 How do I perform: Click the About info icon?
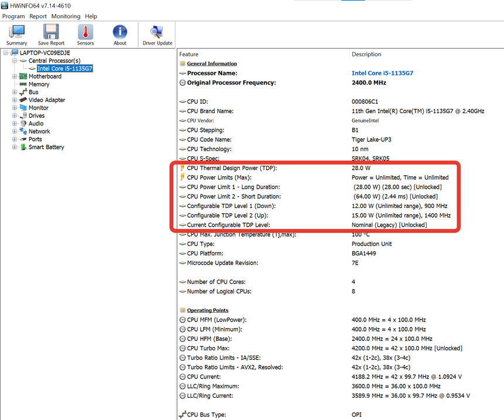(120, 35)
